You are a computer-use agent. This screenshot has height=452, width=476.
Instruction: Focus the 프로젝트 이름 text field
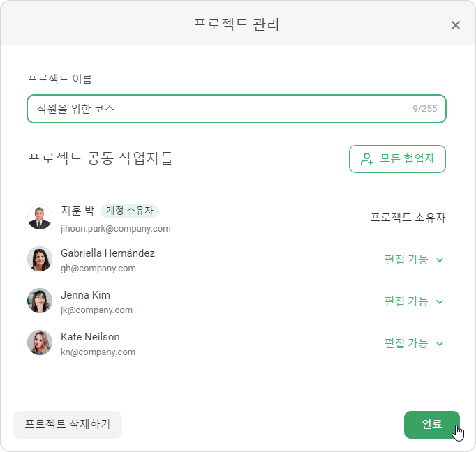pyautogui.click(x=237, y=109)
